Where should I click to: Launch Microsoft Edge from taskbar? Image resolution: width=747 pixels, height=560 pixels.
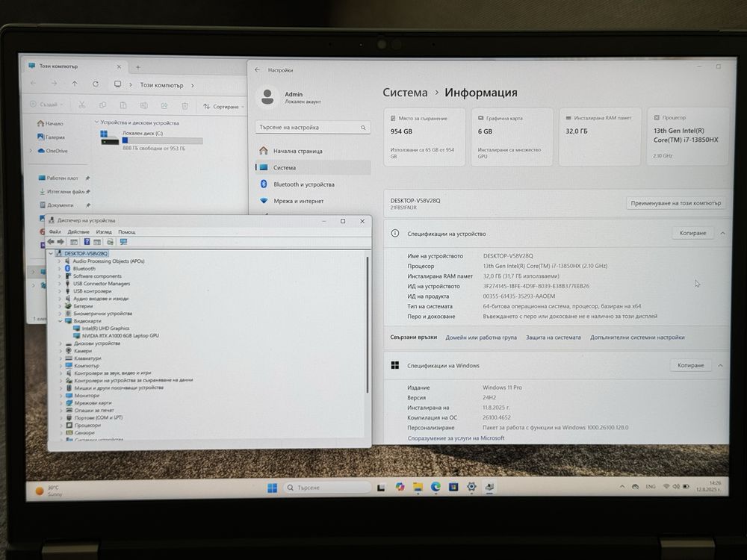(x=436, y=487)
